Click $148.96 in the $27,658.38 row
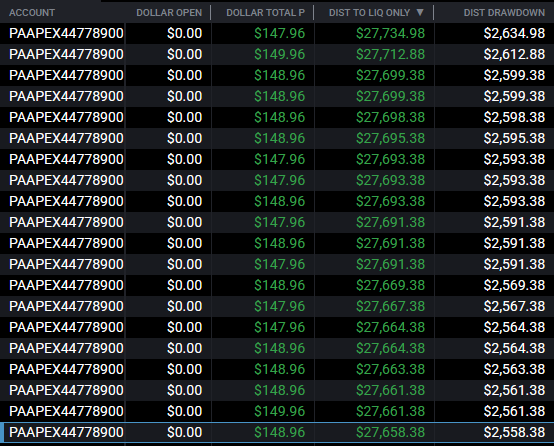 point(279,432)
